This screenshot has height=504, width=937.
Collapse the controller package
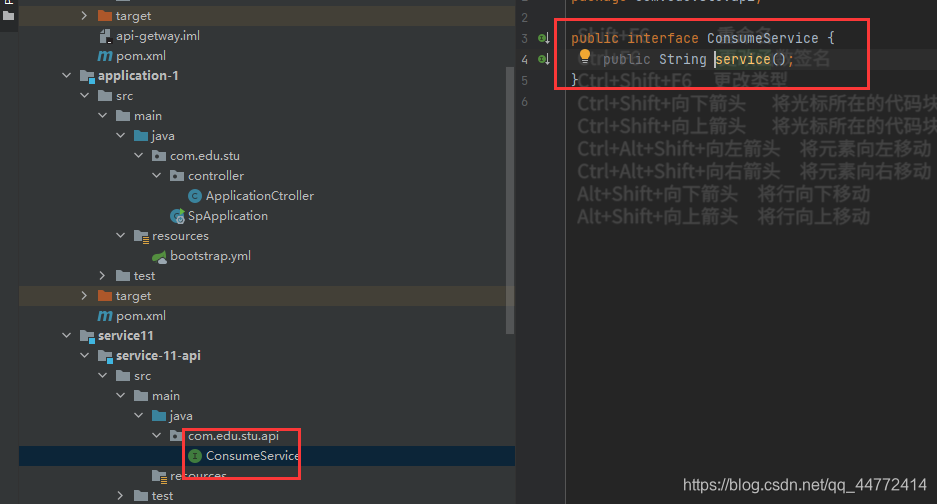click(156, 176)
